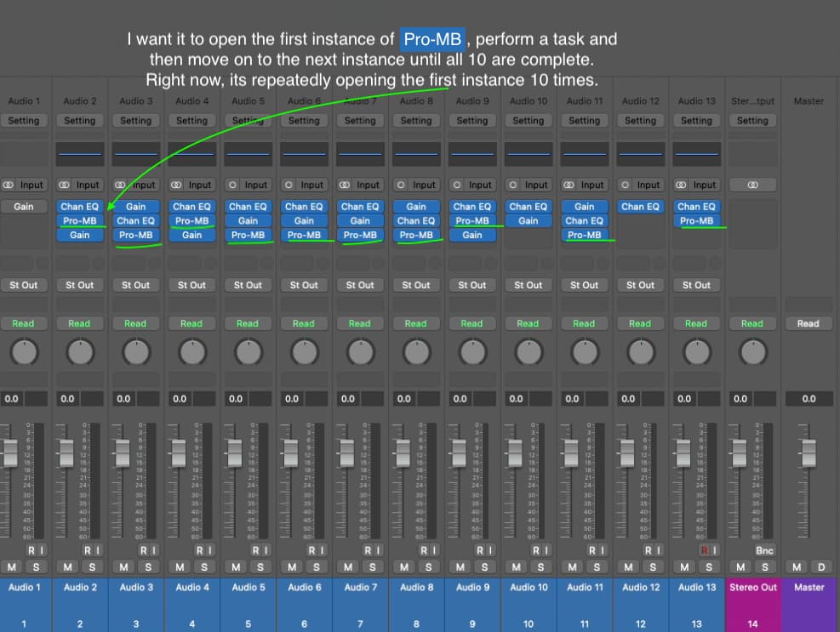The height and width of the screenshot is (632, 840).
Task: Record-enable the Audio 3 channel
Action: point(143,550)
